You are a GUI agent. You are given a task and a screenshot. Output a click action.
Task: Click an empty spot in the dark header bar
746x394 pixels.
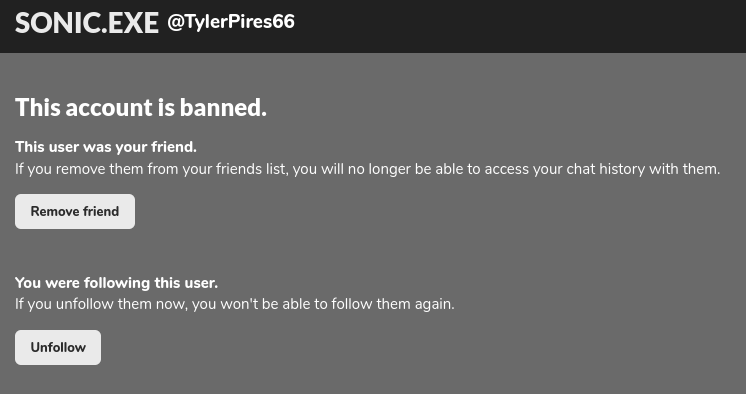pyautogui.click(x=523, y=26)
